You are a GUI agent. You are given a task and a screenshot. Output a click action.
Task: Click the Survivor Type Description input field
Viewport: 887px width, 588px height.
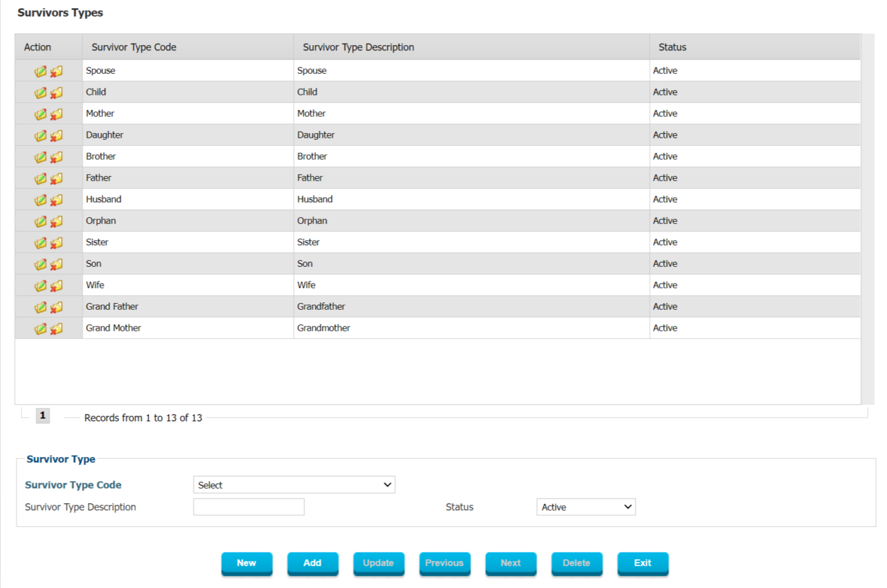[249, 507]
